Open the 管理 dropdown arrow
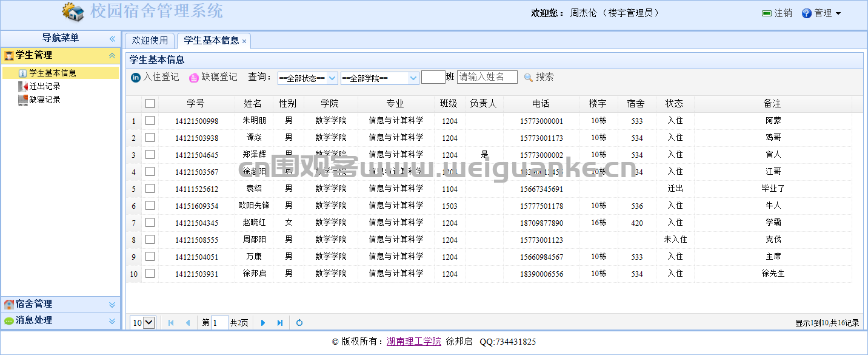This screenshot has height=355, width=868. point(838,13)
